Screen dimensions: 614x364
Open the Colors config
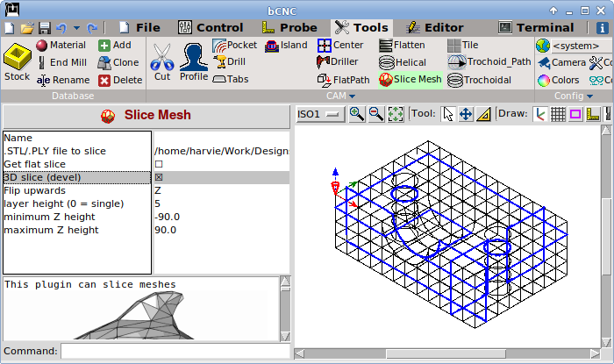559,80
